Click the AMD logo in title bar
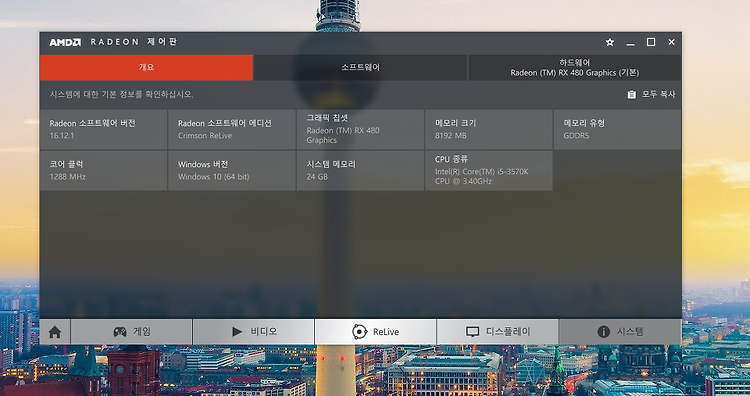Viewport: 750px width, 396px height. [65, 42]
